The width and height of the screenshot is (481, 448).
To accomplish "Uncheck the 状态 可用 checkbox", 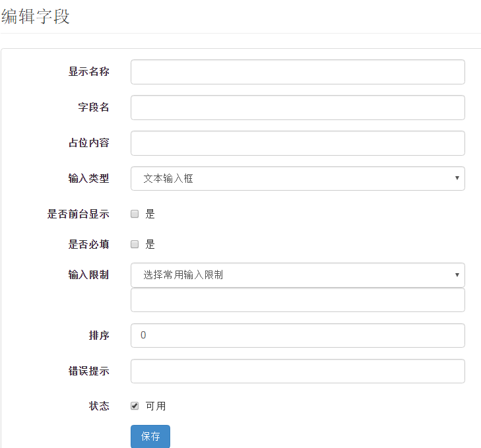I will [x=135, y=406].
